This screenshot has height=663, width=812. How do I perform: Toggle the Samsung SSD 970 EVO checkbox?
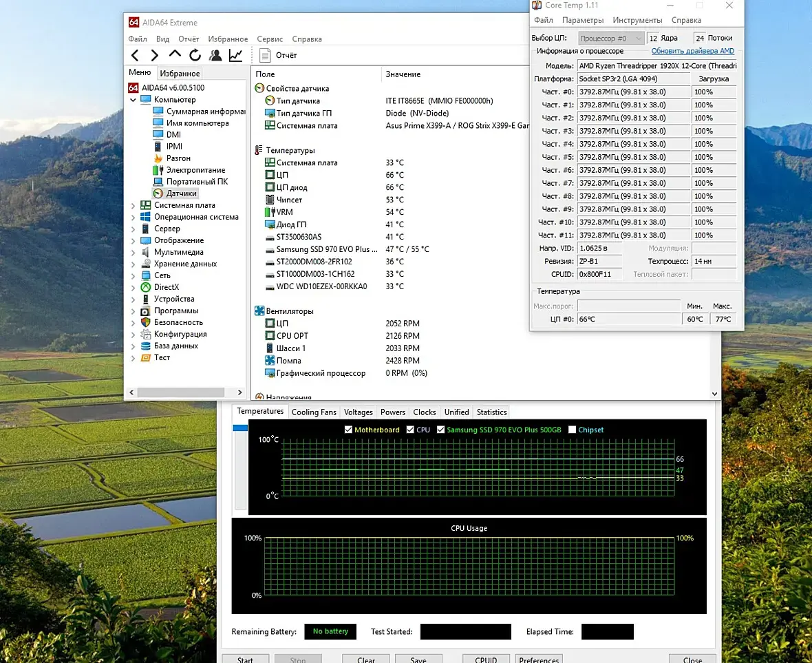click(440, 430)
